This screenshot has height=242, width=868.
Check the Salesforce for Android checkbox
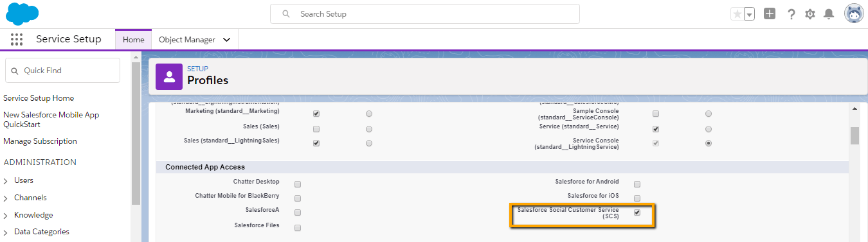tap(637, 184)
